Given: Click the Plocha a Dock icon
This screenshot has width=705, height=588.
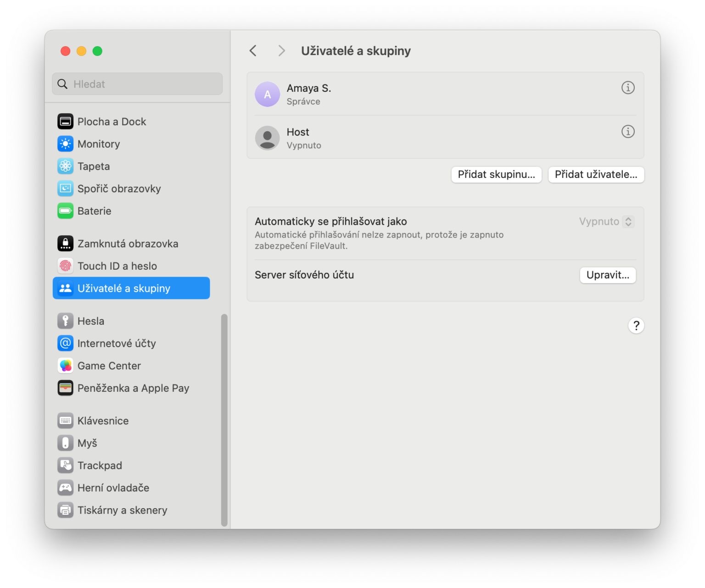Looking at the screenshot, I should (x=65, y=122).
